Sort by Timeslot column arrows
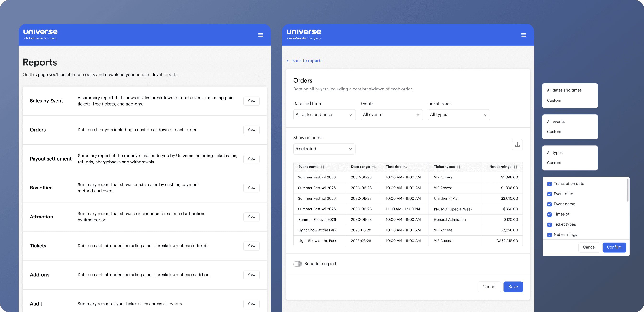The width and height of the screenshot is (644, 312). coord(405,167)
